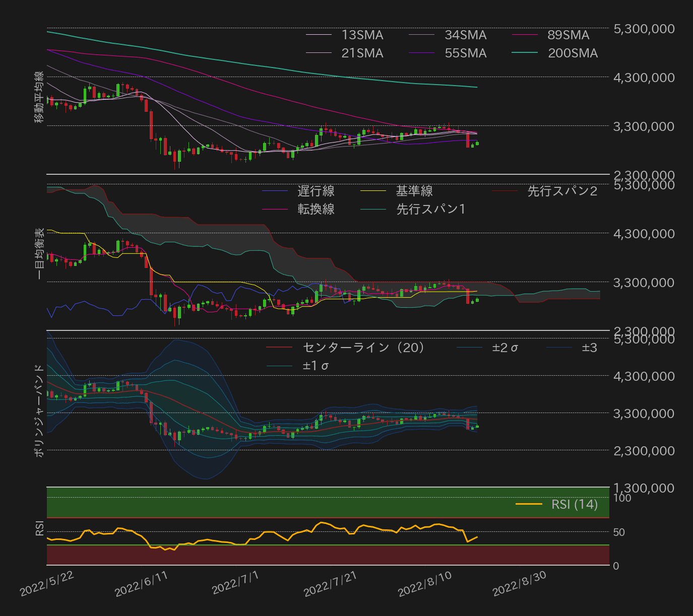Click the 89SMA pink line icon
The width and height of the screenshot is (693, 616).
(x=526, y=35)
